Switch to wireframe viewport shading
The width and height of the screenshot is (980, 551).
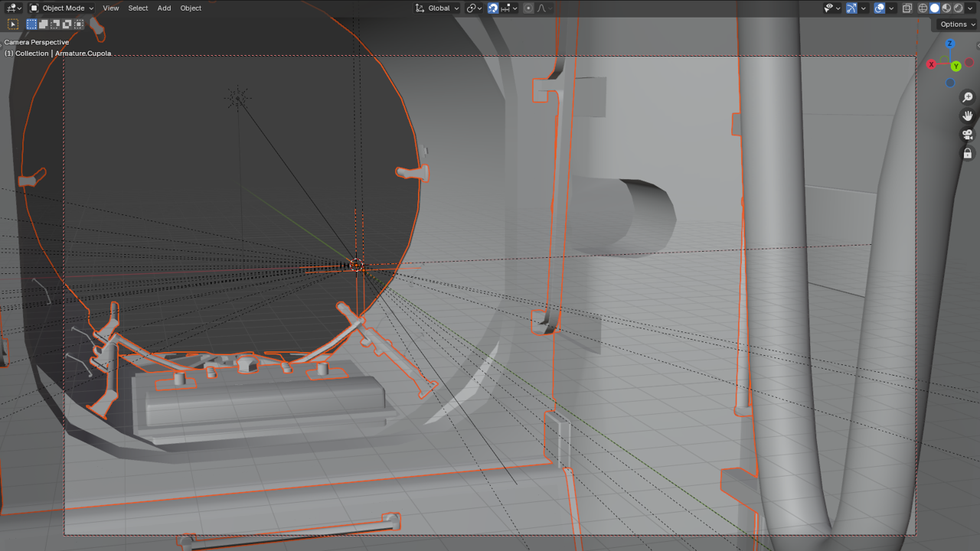click(x=923, y=8)
